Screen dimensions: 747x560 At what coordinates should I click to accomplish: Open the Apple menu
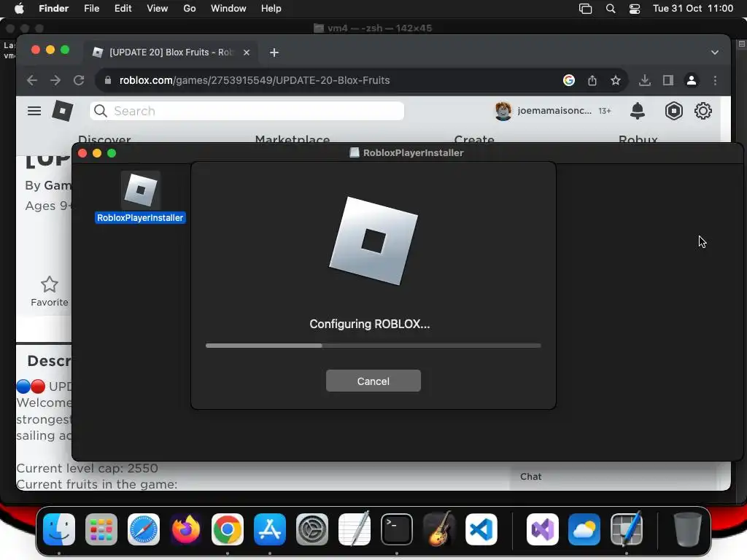(19, 9)
